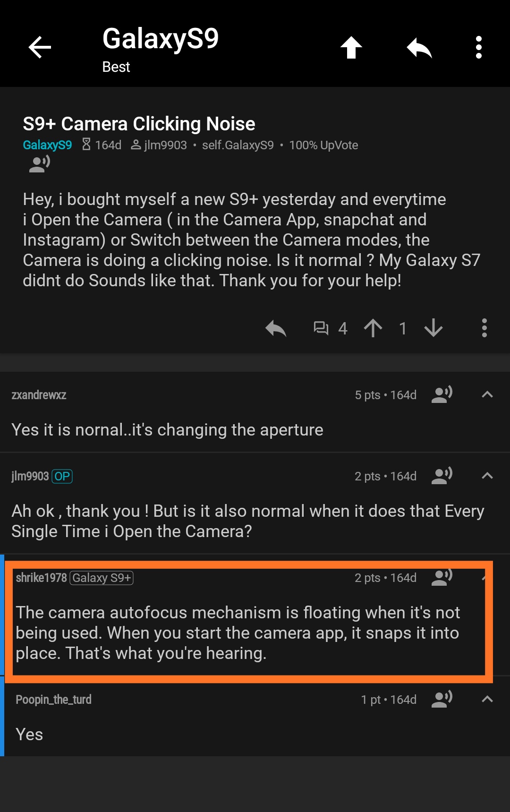Collapse Poopin_the_turd's comment
The height and width of the screenshot is (812, 510).
[488, 699]
